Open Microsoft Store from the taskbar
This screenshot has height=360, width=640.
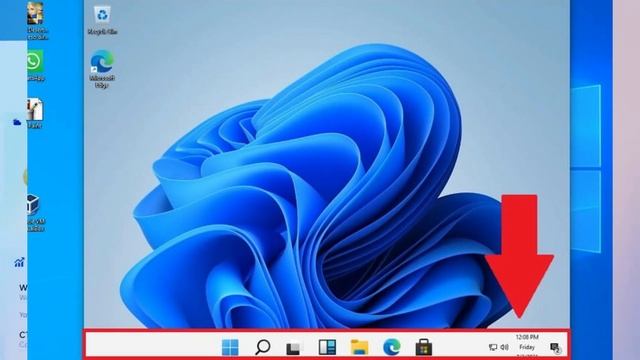pyautogui.click(x=424, y=347)
